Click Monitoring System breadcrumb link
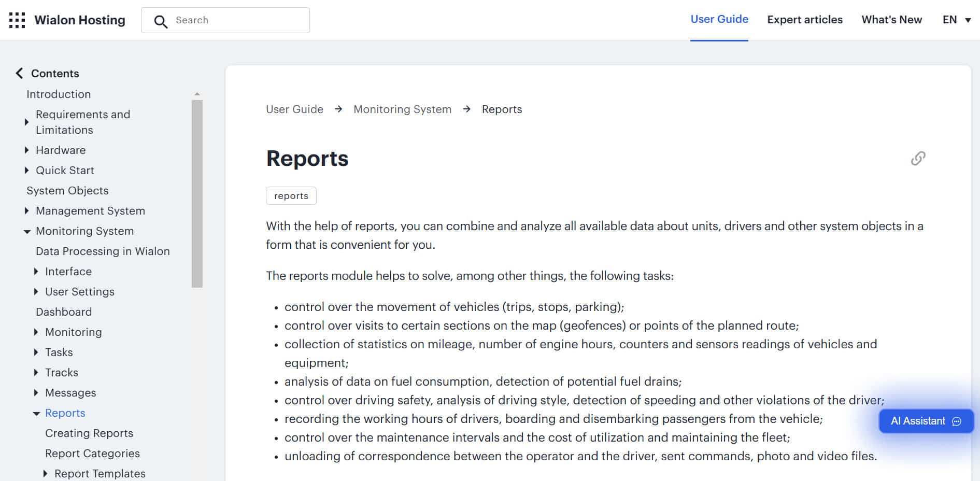Screen dimensions: 980x481 tap(402, 109)
